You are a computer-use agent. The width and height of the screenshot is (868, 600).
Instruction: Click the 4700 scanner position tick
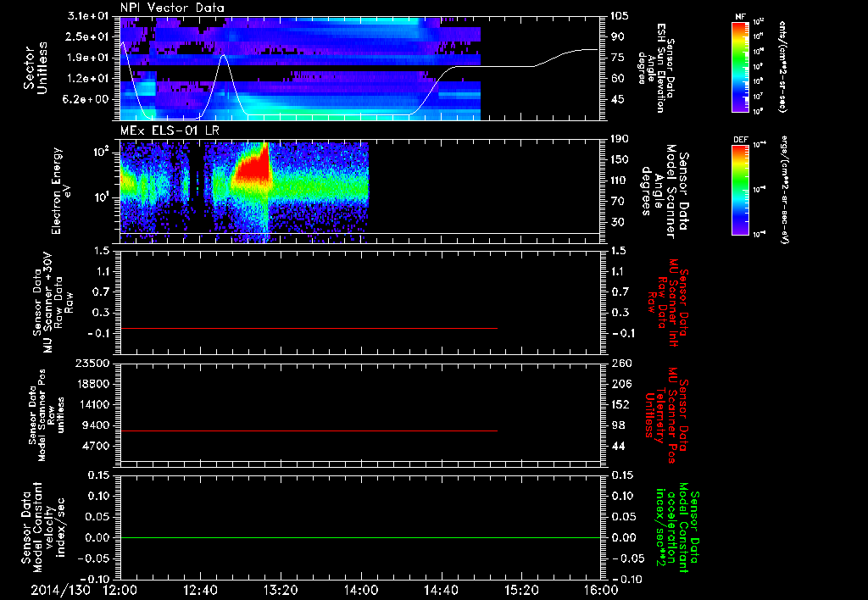pyautogui.click(x=96, y=446)
